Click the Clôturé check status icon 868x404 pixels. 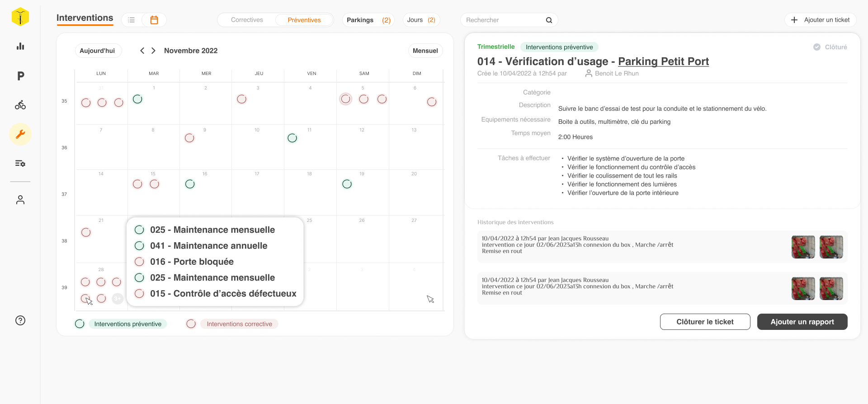[x=817, y=47]
